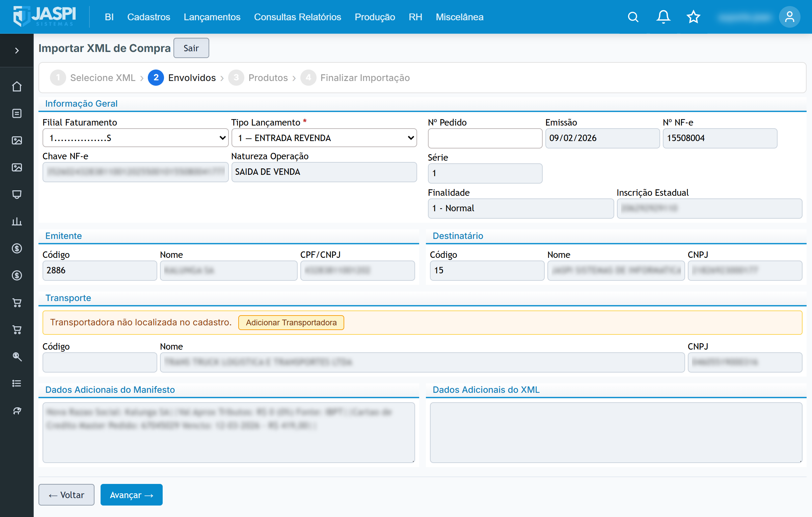
Task: Open the bulleted list icon in sidebar
Action: 17,384
